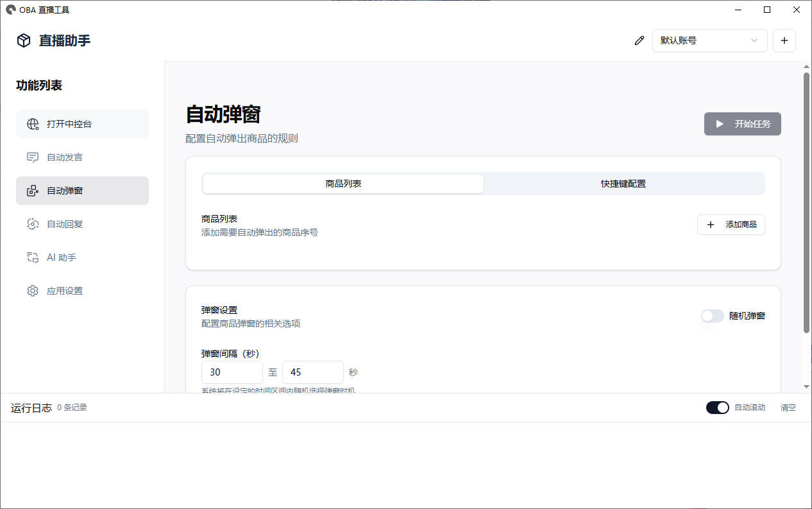Click the 运行日志 label
This screenshot has height=509, width=812.
[31, 408]
